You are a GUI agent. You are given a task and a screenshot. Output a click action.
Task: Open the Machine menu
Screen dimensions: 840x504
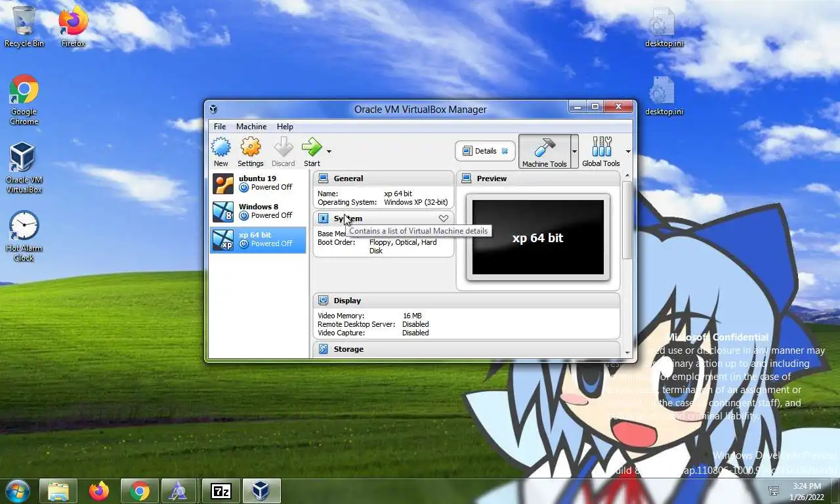[251, 127]
